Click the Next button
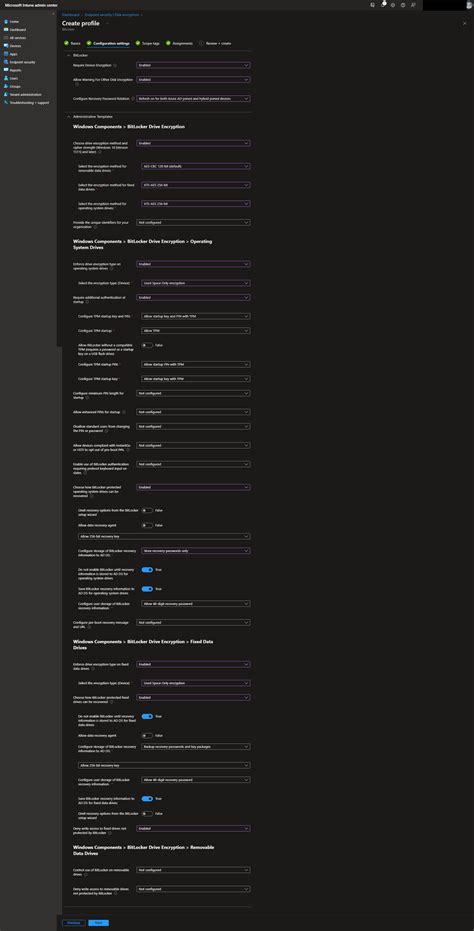 (x=99, y=923)
